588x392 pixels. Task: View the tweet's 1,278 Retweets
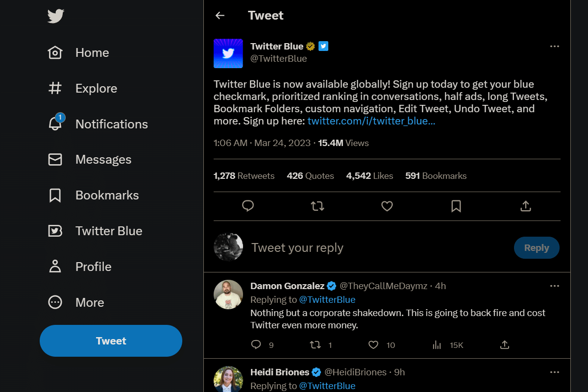(244, 175)
